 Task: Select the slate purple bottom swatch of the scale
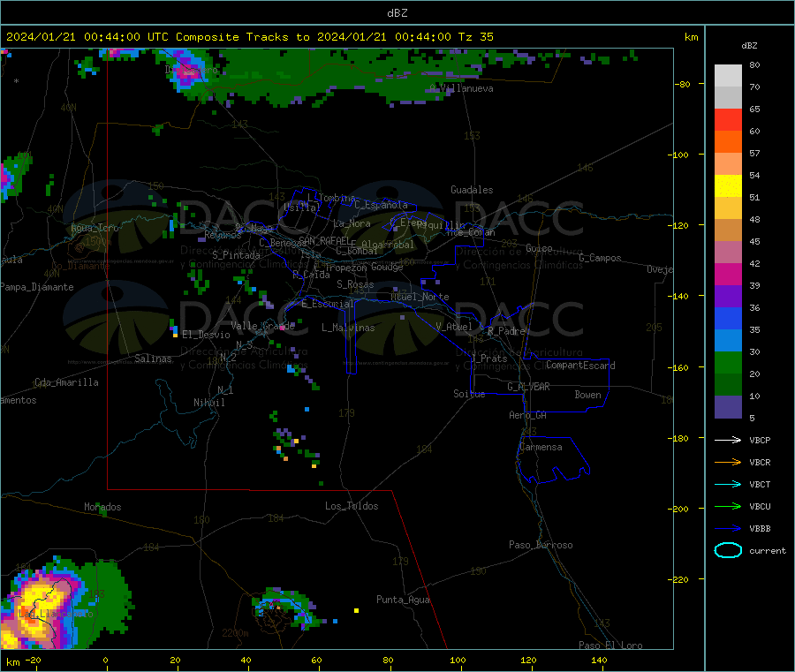[x=728, y=407]
